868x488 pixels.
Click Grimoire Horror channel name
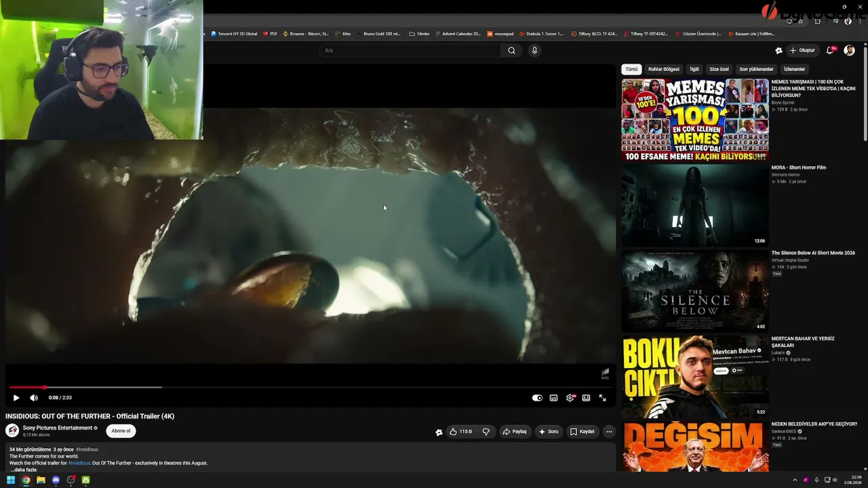point(786,175)
